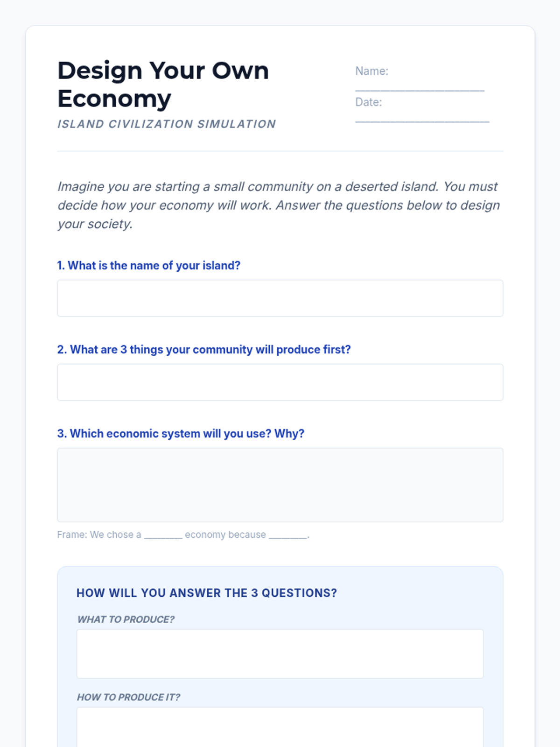The height and width of the screenshot is (747, 560).
Task: Click the Island Civilization Simulation subtitle
Action: coord(167,124)
